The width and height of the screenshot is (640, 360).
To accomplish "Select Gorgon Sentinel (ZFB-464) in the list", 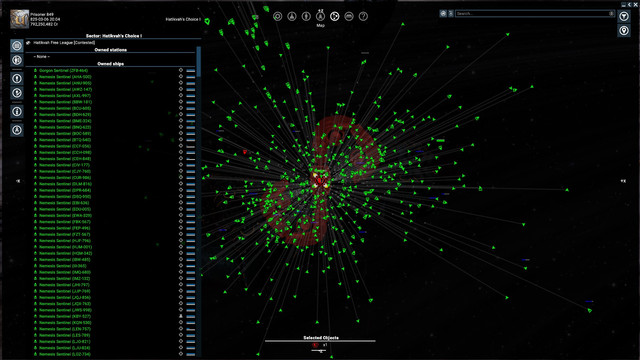I will (x=63, y=71).
